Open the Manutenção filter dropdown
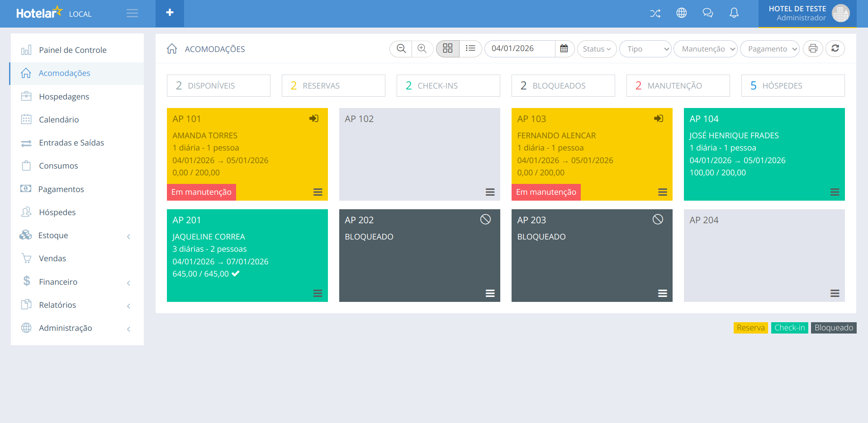868x423 pixels. (x=705, y=49)
